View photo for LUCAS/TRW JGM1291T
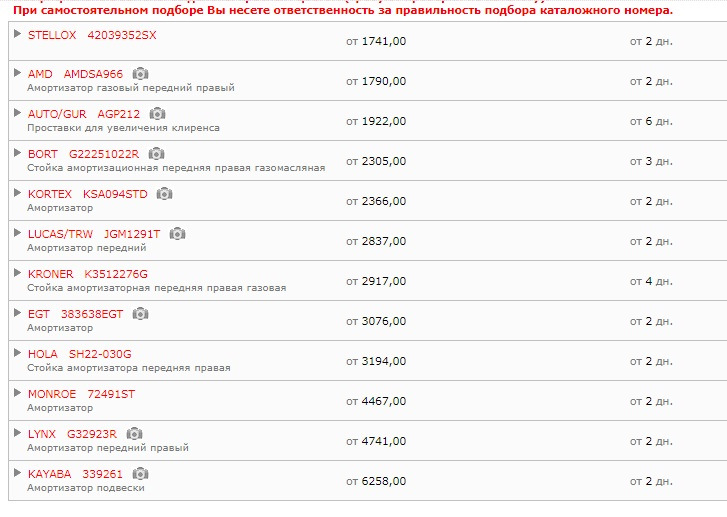Screen dimensions: 727x517 178,234
